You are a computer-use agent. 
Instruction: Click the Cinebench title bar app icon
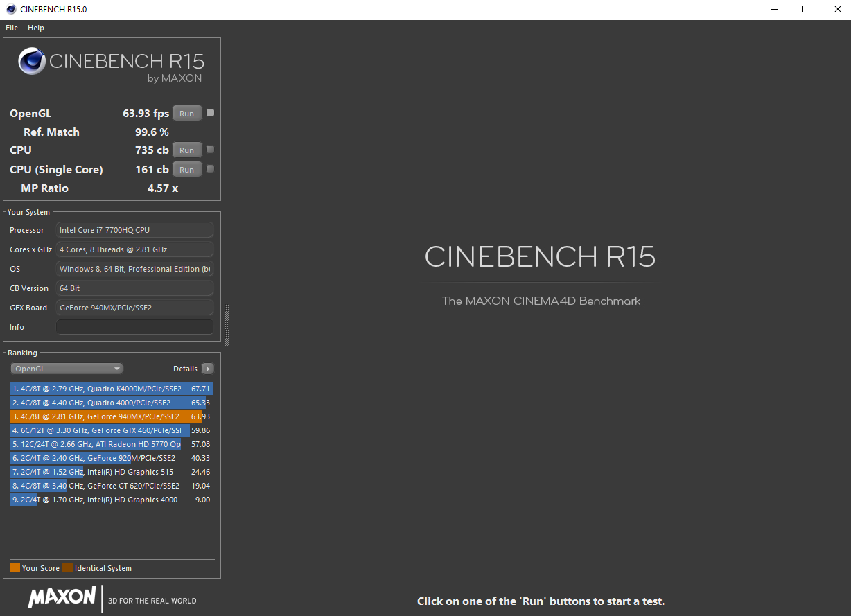pos(10,9)
